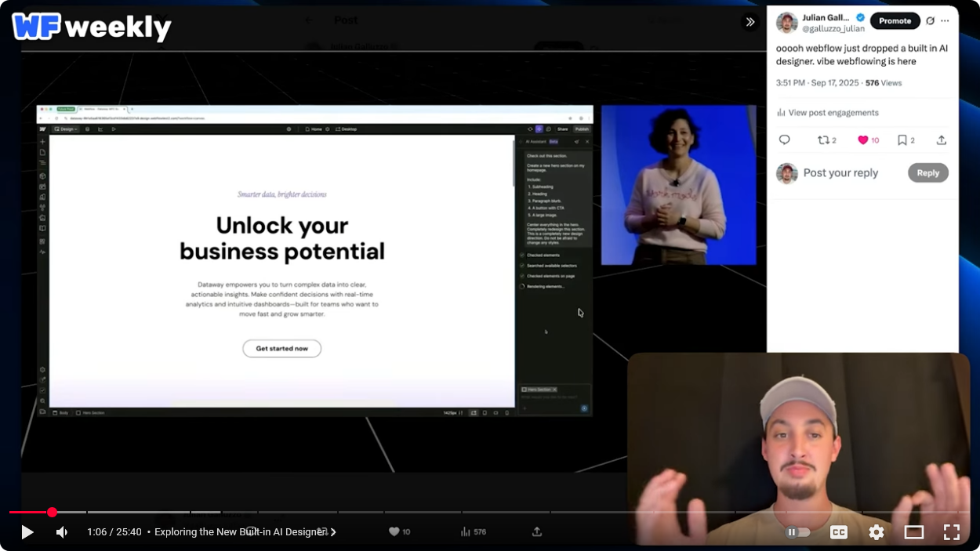The image size is (980, 551).
Task: Click the gray Reply button
Action: (928, 173)
